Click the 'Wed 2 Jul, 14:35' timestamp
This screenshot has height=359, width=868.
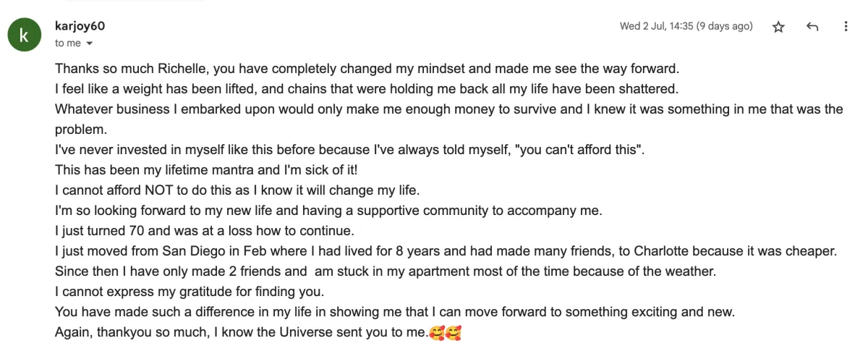pos(686,26)
